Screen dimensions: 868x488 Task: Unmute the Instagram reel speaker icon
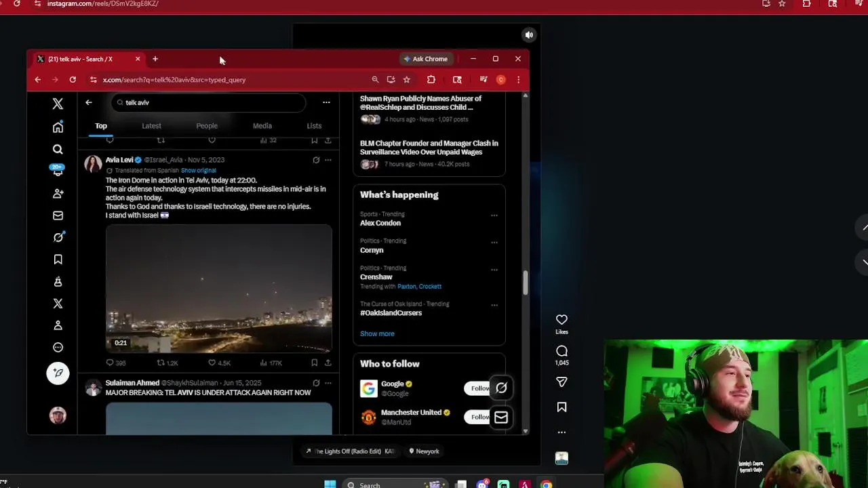click(529, 35)
